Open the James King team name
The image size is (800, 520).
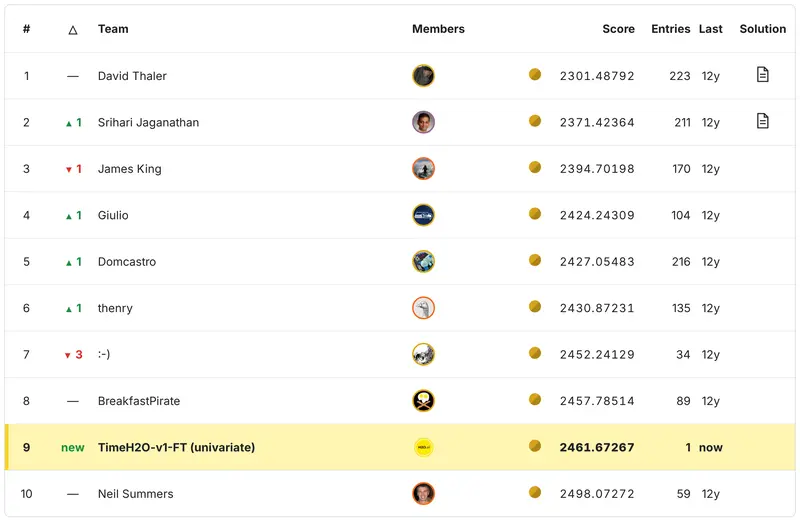(130, 169)
